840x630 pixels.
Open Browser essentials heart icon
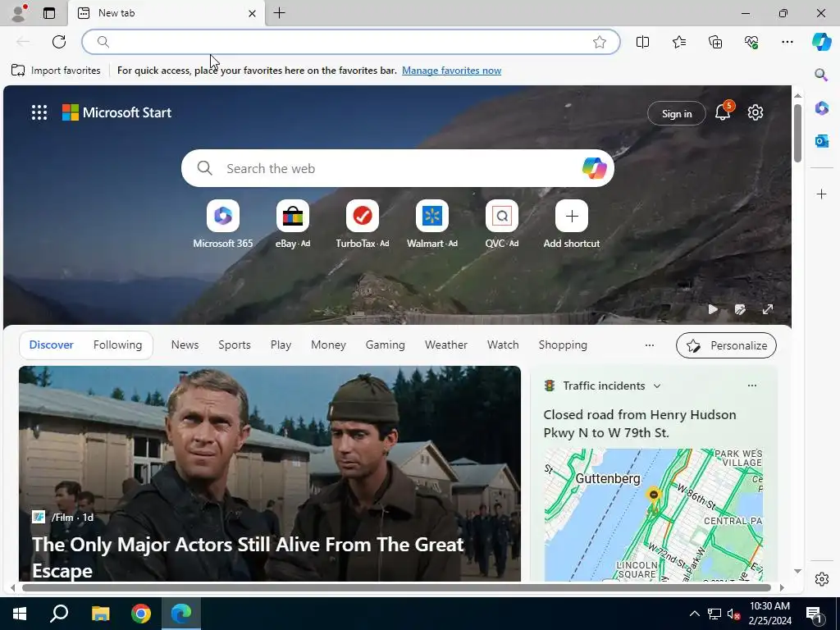[x=751, y=42]
